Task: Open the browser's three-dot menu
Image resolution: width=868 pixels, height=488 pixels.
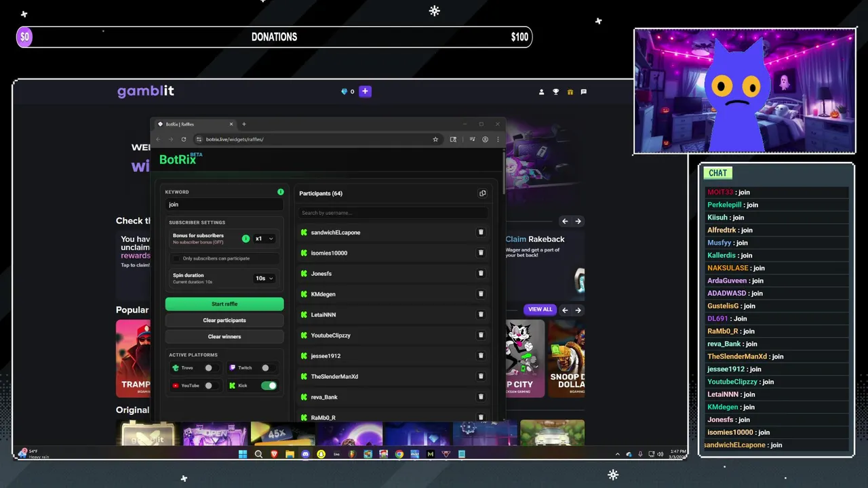Action: coord(498,139)
